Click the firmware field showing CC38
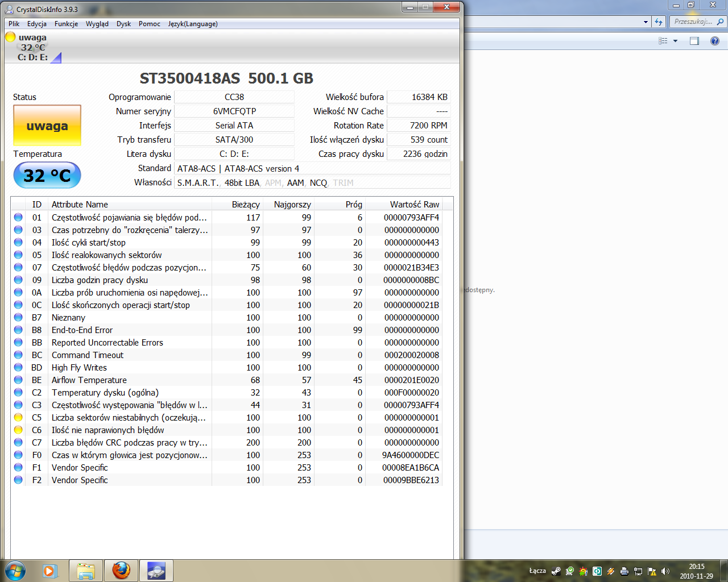This screenshot has height=582, width=728. 234,97
